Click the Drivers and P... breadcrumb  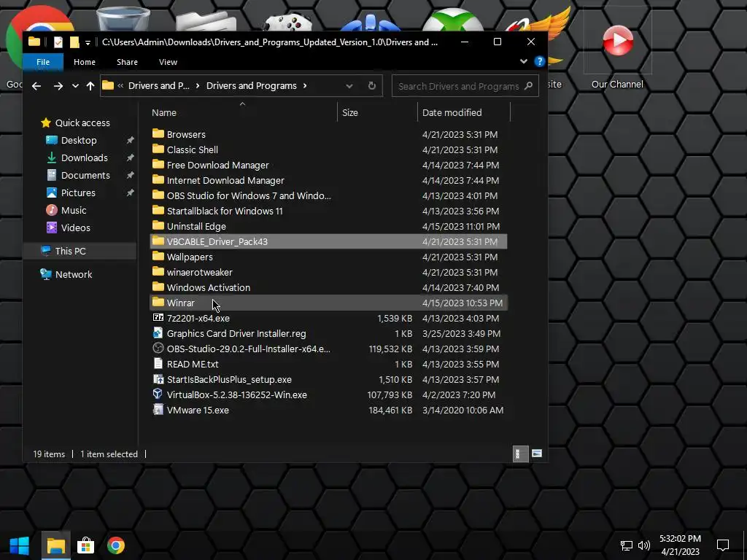pos(158,86)
